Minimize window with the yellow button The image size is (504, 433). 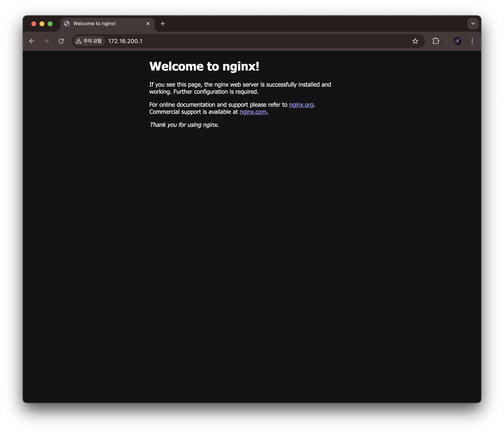[42, 24]
